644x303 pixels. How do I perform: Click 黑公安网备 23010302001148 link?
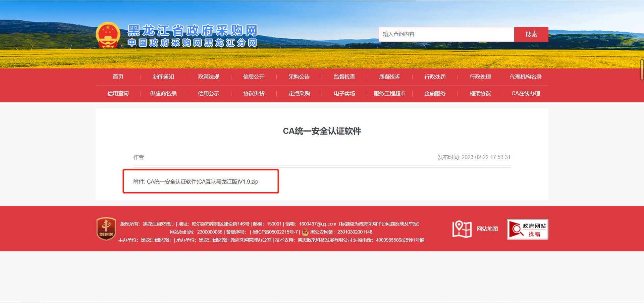point(341,232)
